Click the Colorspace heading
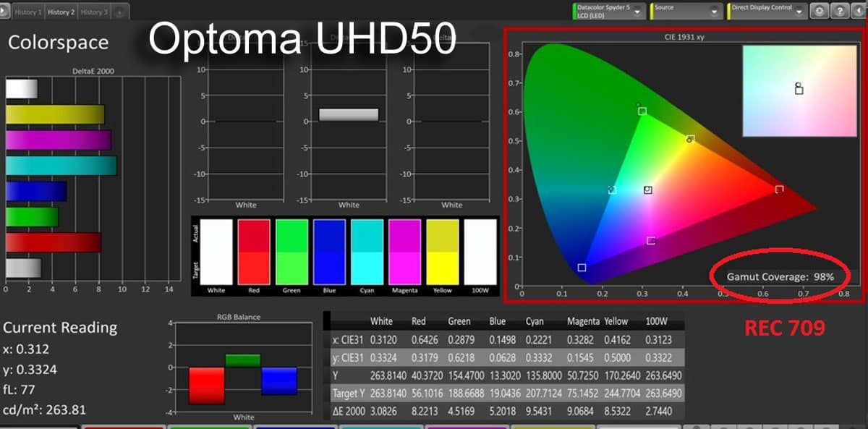Image resolution: width=868 pixels, height=429 pixels. point(58,42)
